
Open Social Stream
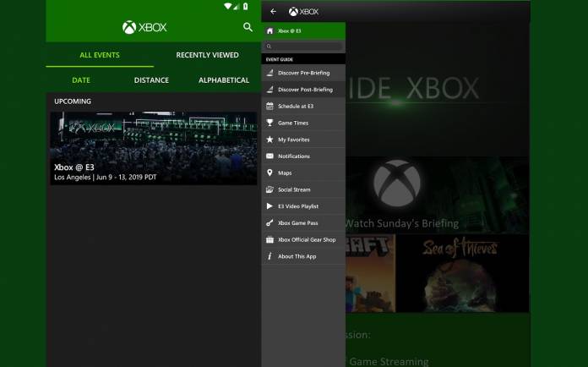[x=303, y=189]
